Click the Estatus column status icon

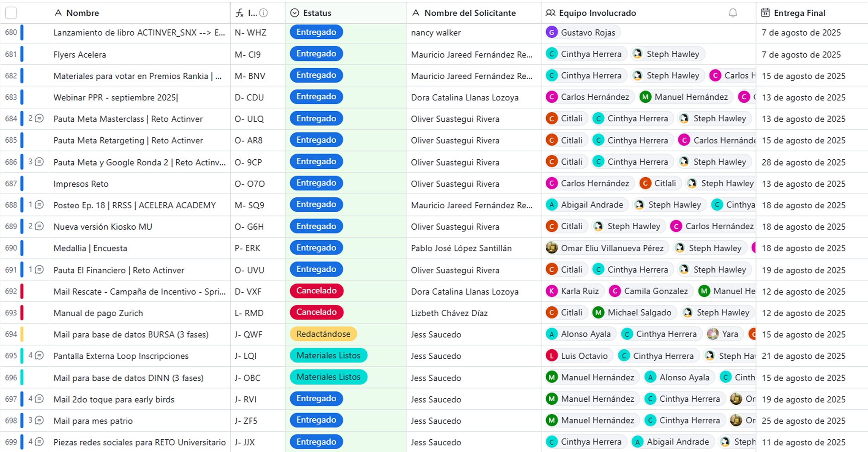(294, 13)
